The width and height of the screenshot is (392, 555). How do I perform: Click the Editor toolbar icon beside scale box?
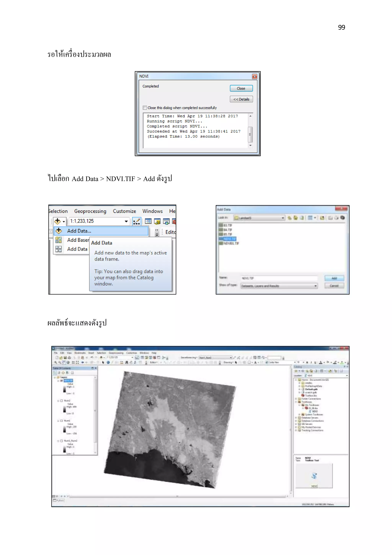point(137,221)
